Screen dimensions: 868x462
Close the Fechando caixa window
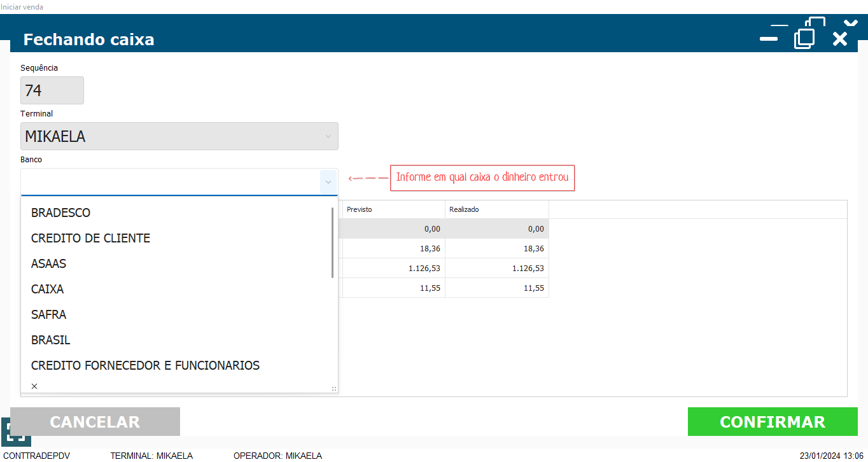click(840, 39)
